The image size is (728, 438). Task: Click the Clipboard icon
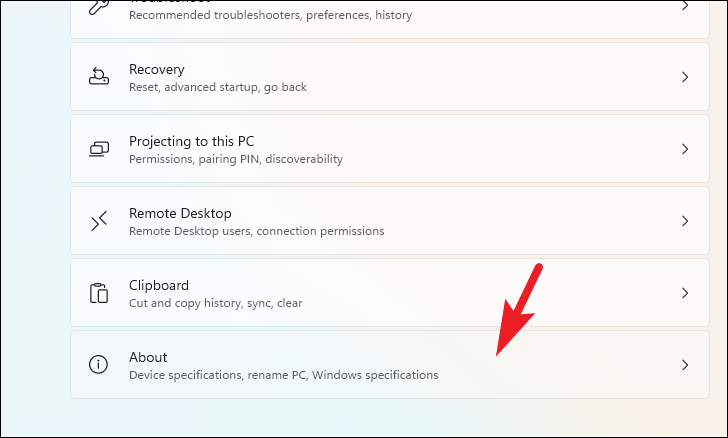pos(99,293)
